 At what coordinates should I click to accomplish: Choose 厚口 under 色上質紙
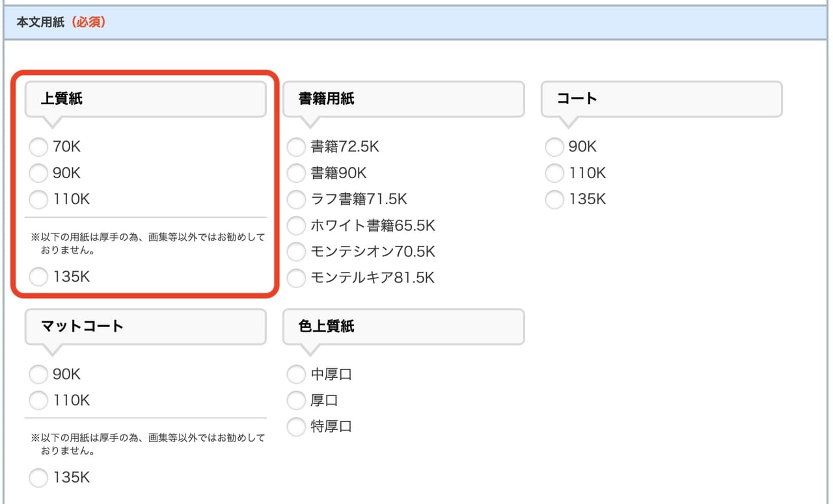click(x=296, y=400)
